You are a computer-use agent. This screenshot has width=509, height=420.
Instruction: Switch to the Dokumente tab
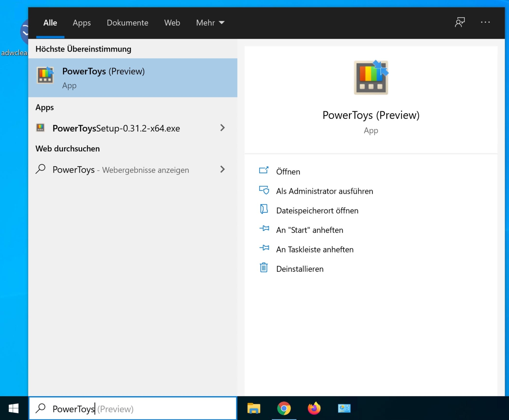127,23
